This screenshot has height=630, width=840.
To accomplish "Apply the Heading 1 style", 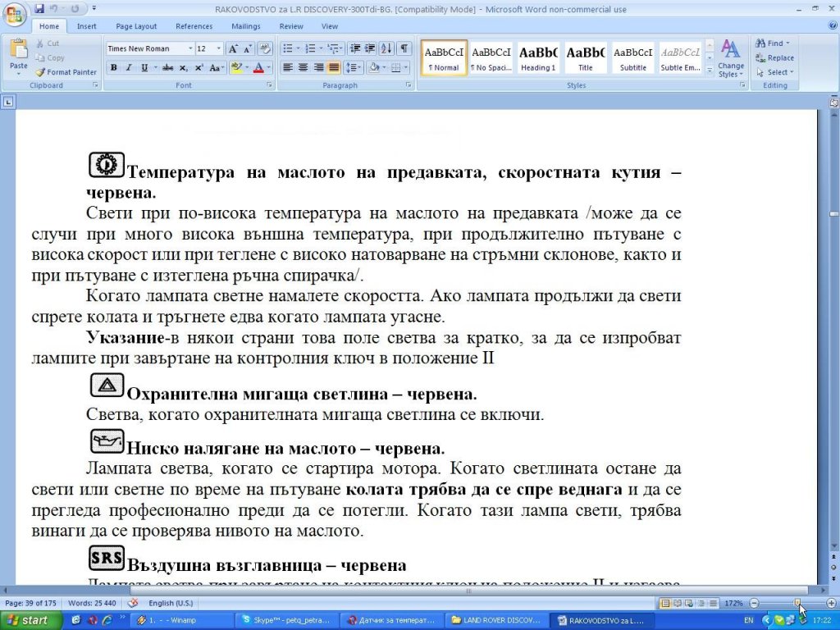I will click(x=538, y=58).
